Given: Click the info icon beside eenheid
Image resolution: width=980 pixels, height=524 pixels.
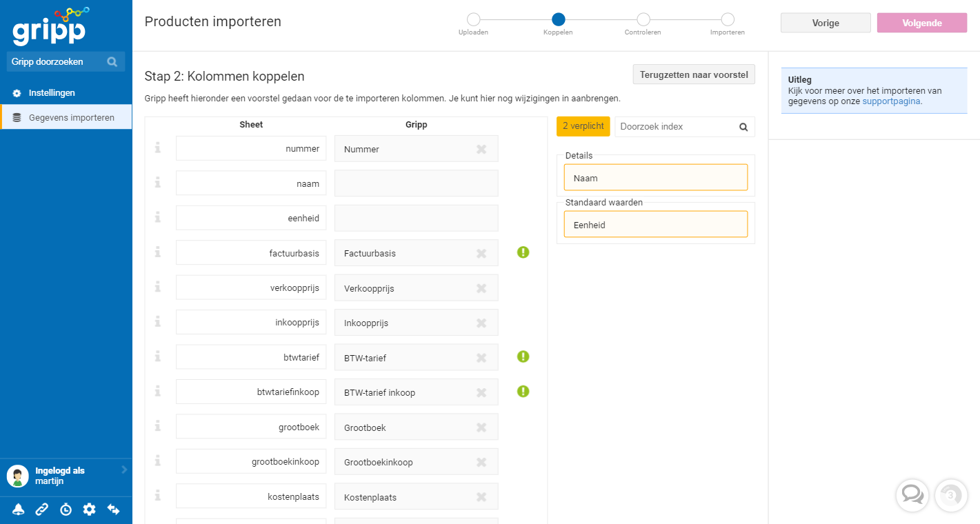Looking at the screenshot, I should point(158,217).
